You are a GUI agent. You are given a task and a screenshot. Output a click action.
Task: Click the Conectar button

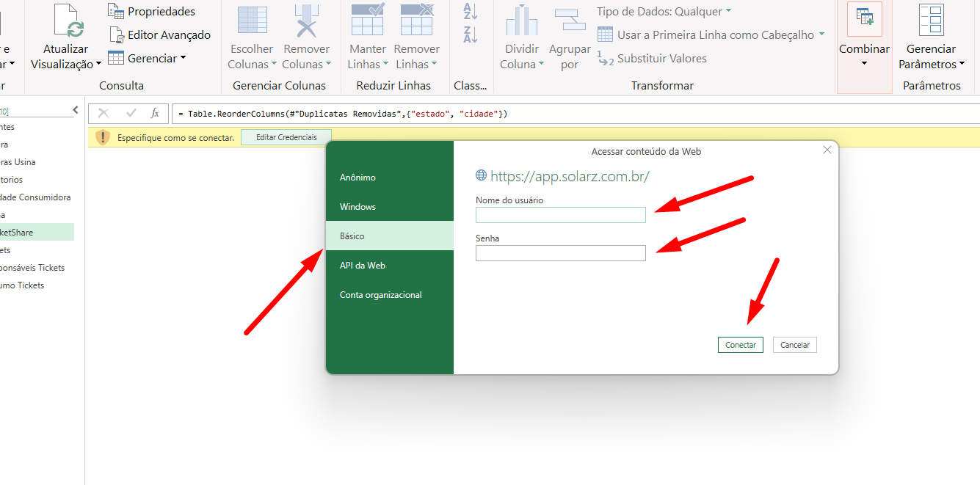coord(740,345)
